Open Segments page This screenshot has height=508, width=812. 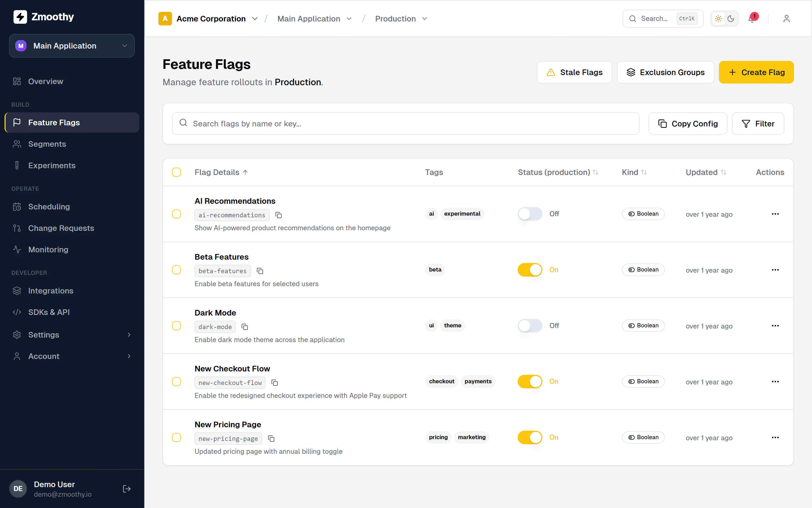pyautogui.click(x=72, y=144)
